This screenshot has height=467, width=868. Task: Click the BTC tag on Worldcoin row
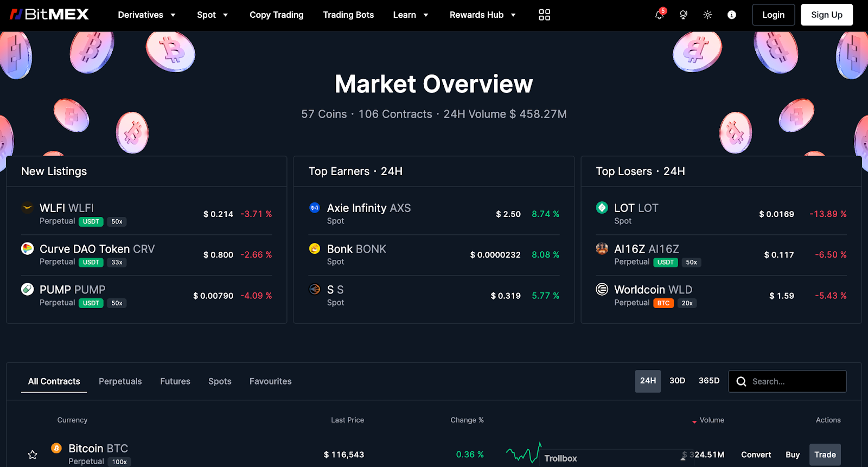pos(663,303)
